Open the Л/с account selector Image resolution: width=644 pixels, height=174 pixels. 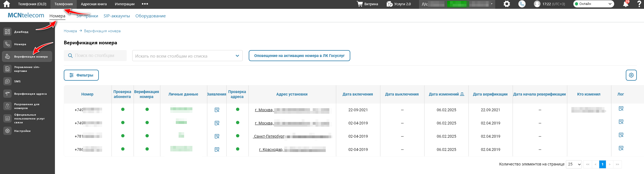click(x=457, y=4)
